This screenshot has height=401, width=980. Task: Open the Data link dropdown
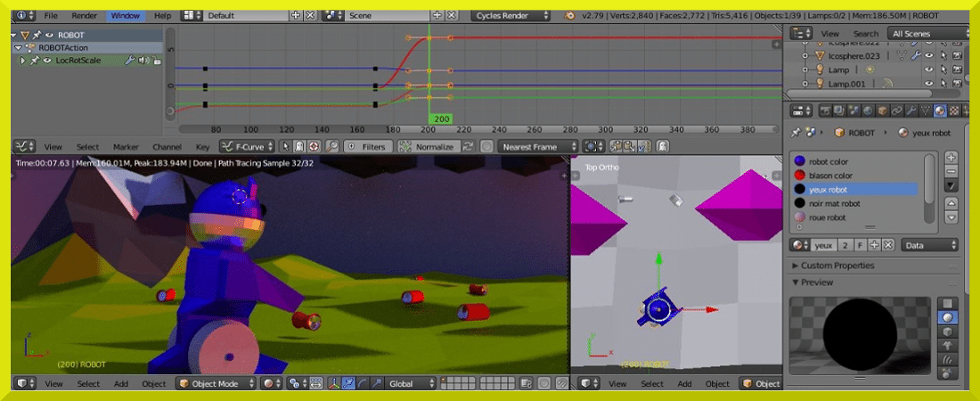pyautogui.click(x=930, y=245)
